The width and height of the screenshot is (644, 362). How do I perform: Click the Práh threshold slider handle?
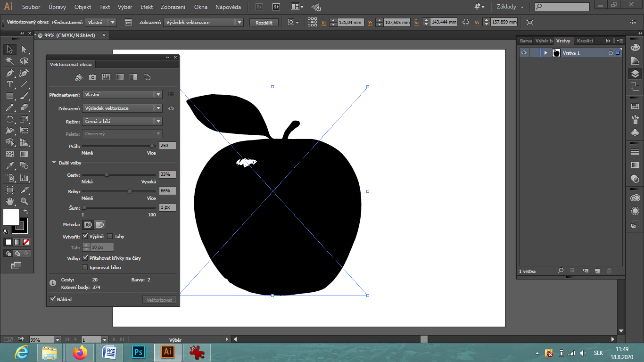click(152, 146)
